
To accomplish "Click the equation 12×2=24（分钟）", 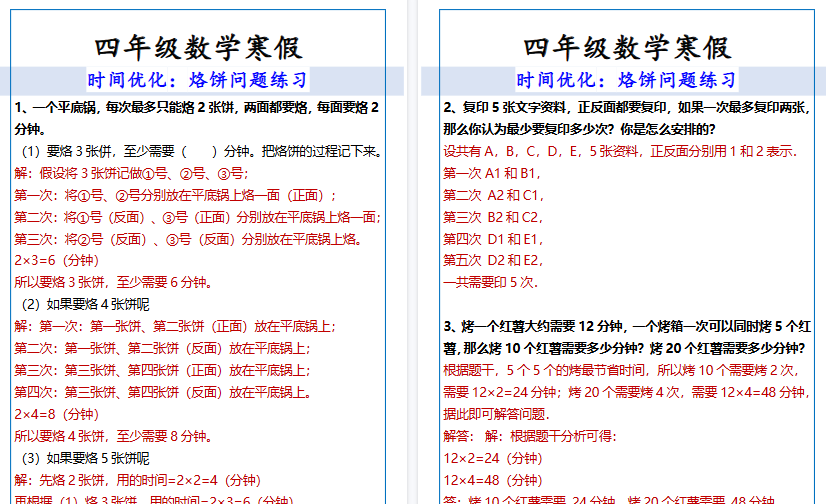I will click(x=493, y=459).
